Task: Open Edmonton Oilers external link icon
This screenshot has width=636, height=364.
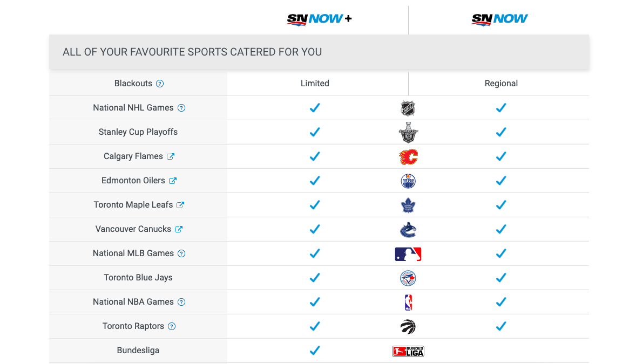Action: [x=172, y=181]
